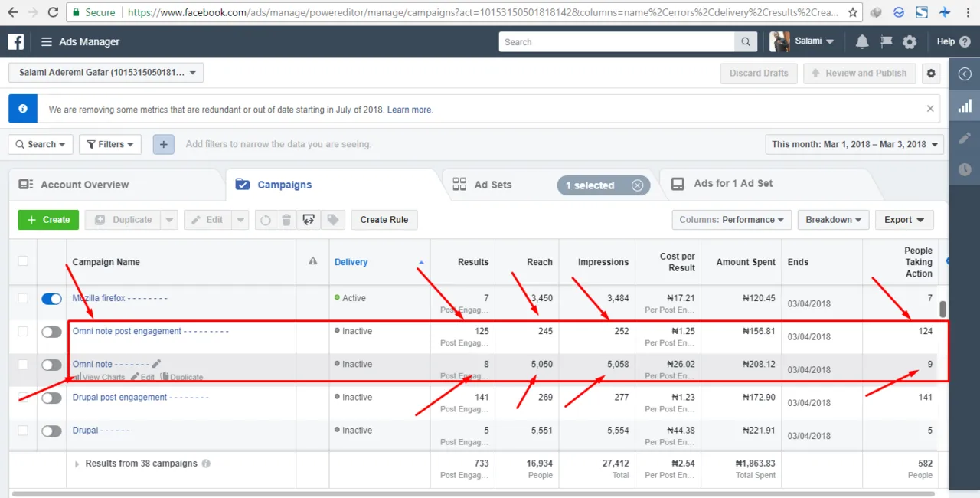
Task: Go back in the browser
Action: [x=11, y=12]
